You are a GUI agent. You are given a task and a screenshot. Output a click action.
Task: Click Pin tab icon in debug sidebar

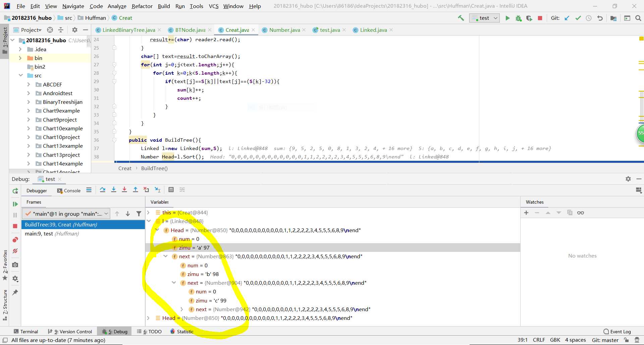pyautogui.click(x=15, y=292)
